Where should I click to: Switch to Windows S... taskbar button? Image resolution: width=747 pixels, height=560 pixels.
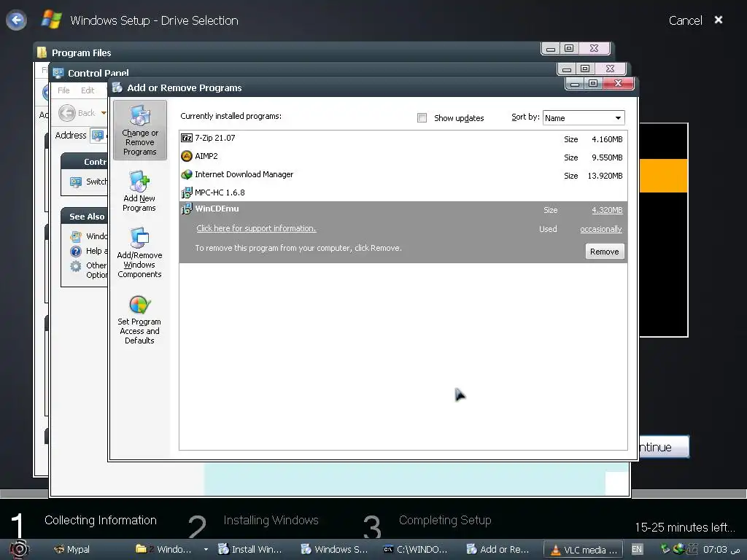coord(334,550)
